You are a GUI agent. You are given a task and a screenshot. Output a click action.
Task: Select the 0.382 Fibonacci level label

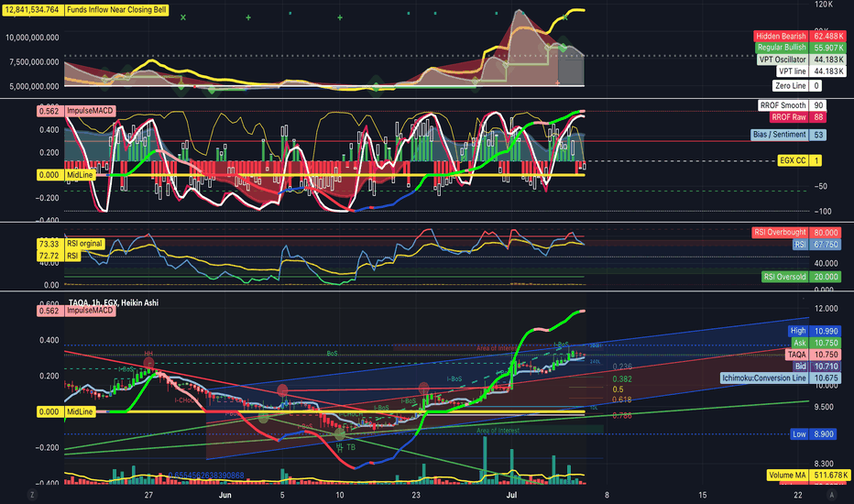(x=622, y=379)
